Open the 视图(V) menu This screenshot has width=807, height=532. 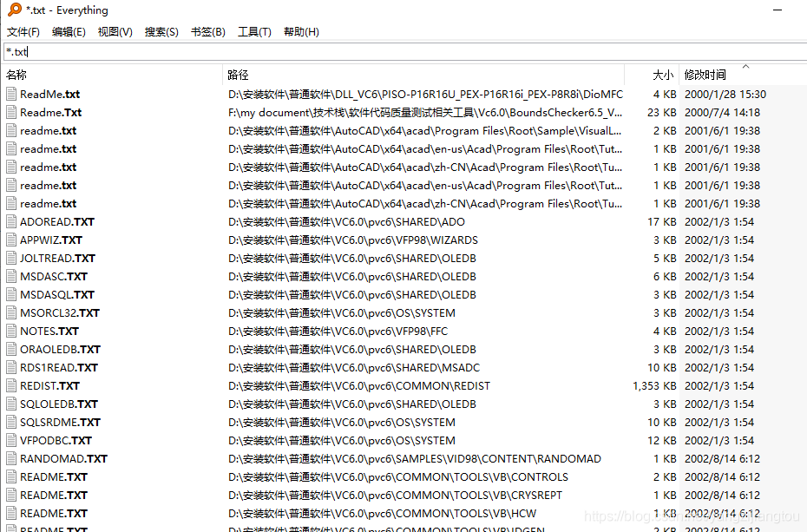115,32
